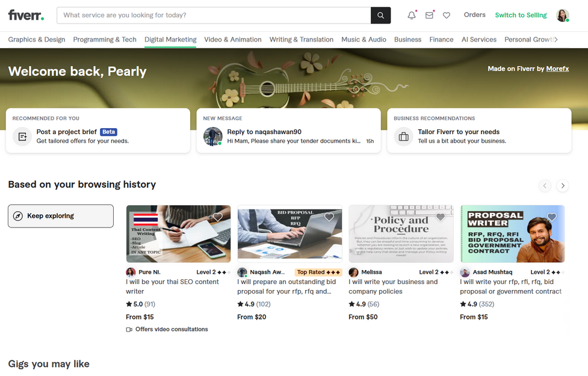Open the Programming & Tech category
This screenshot has height=376, width=588.
pyautogui.click(x=105, y=39)
